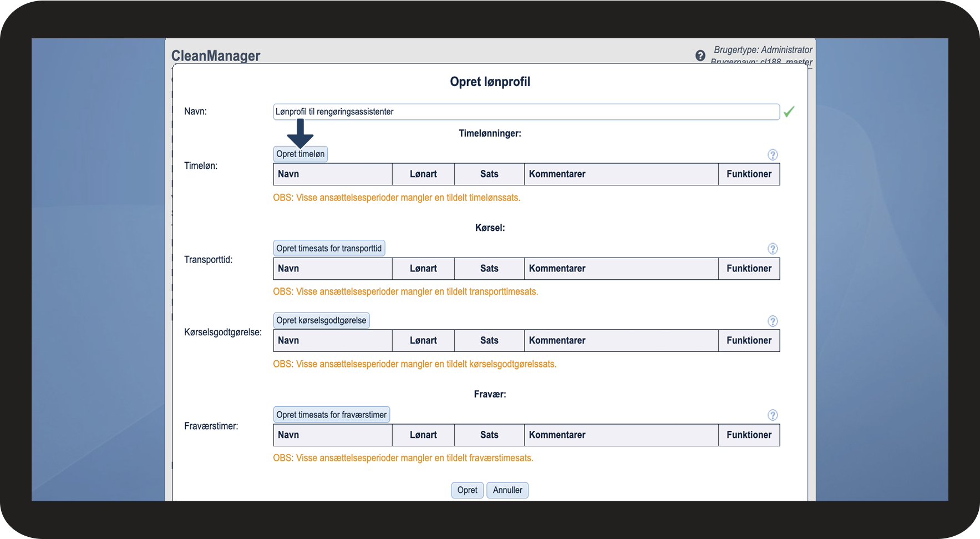Image resolution: width=980 pixels, height=539 pixels.
Task: Click the Funktioner header in the Timeløn table
Action: (749, 174)
